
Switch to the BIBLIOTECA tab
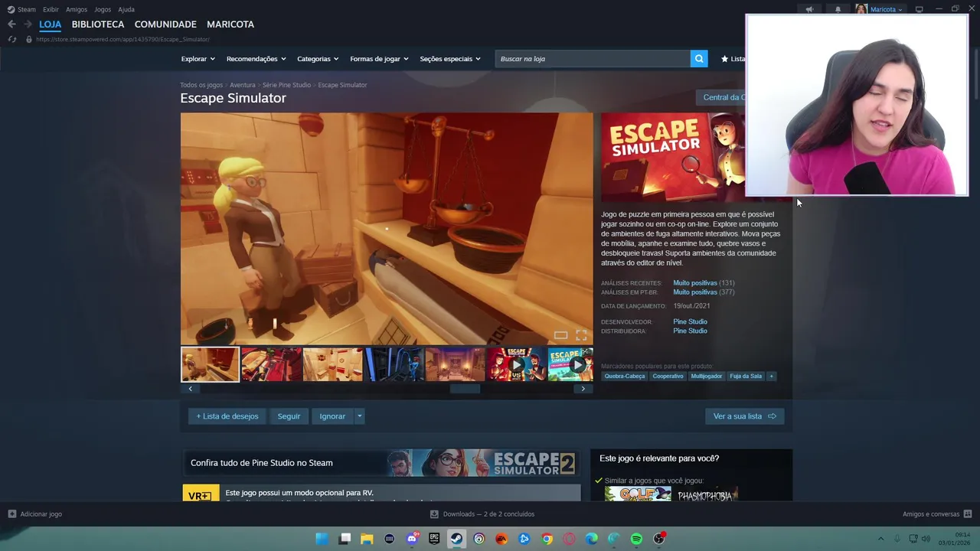pos(98,24)
